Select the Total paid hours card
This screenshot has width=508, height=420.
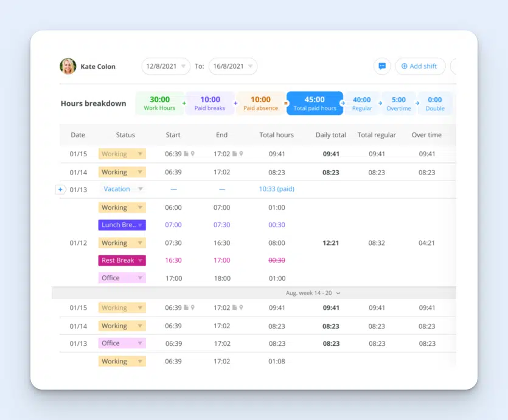(x=315, y=103)
